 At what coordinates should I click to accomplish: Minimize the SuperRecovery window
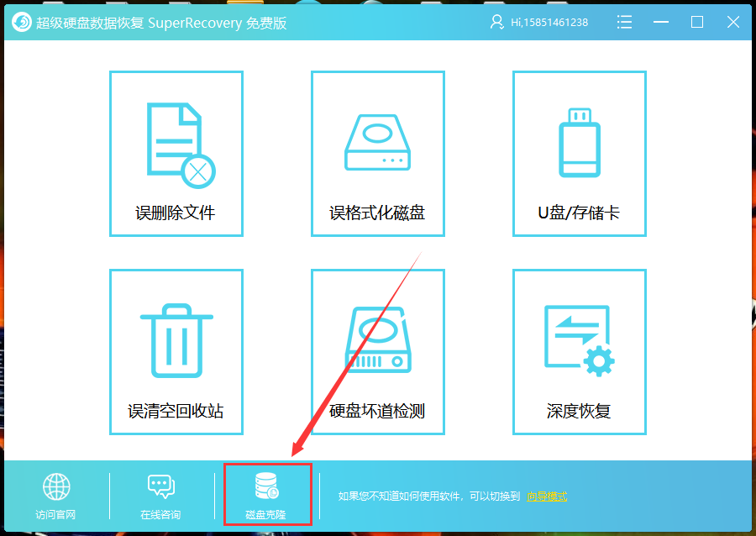point(660,22)
